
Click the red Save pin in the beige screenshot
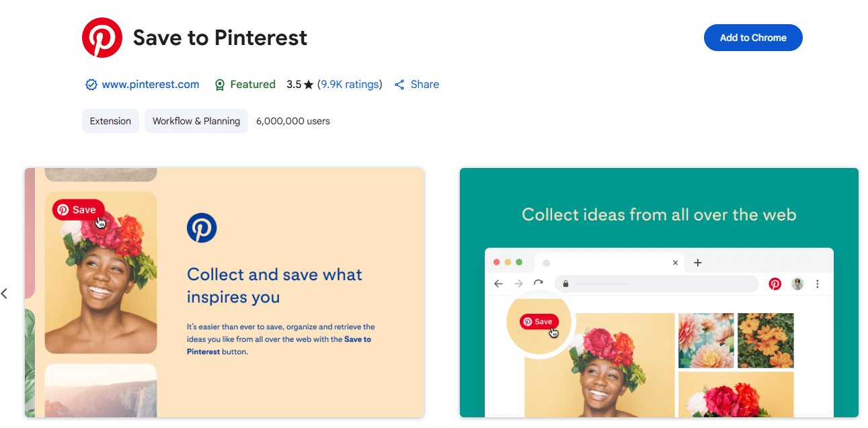pyautogui.click(x=77, y=209)
